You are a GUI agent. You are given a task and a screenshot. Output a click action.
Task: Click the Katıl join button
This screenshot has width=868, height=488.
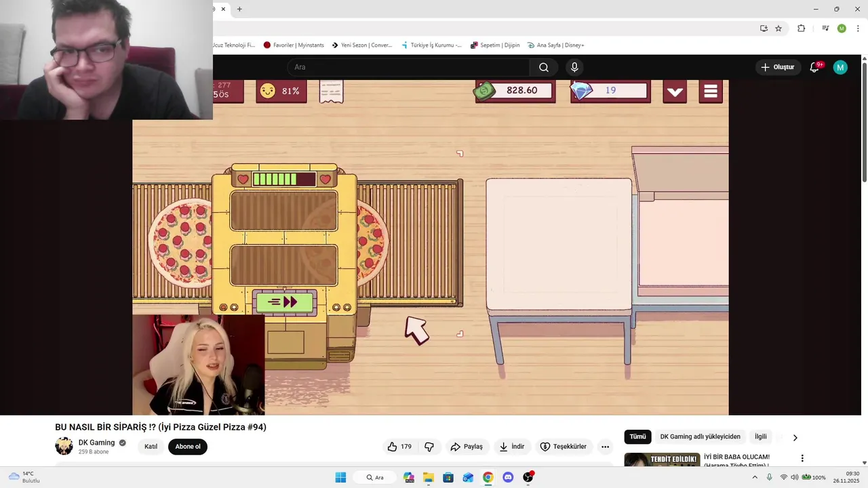pyautogui.click(x=151, y=447)
